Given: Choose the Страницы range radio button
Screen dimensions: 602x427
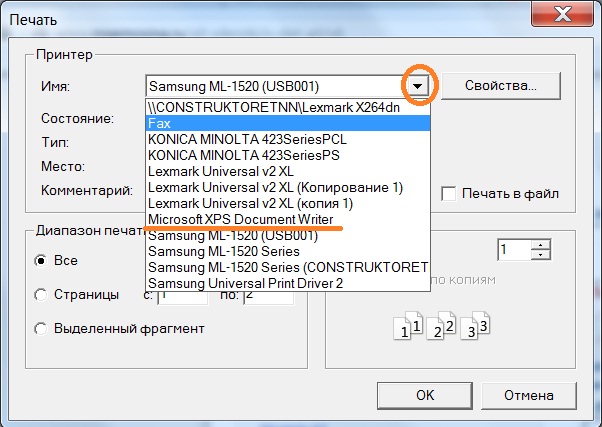Looking at the screenshot, I should 41,295.
